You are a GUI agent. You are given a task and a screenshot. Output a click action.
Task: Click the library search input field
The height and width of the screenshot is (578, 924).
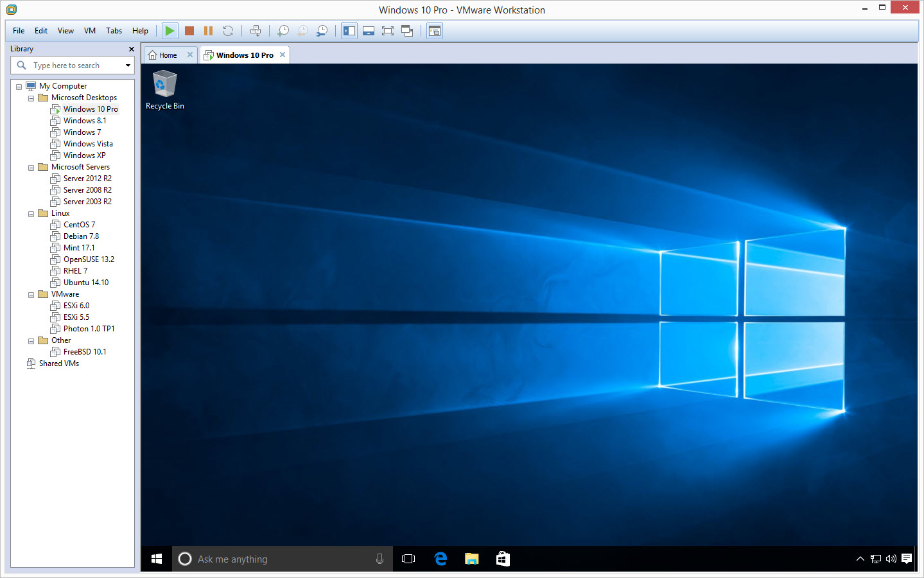(x=74, y=66)
